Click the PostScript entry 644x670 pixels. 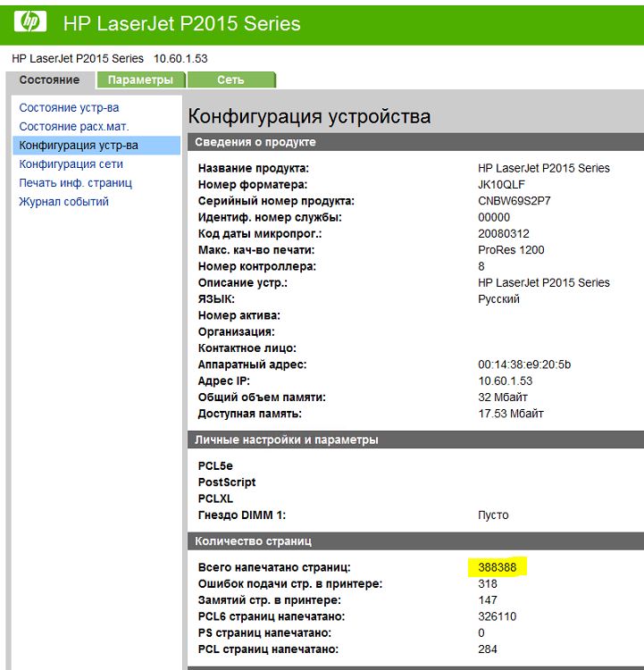(227, 482)
